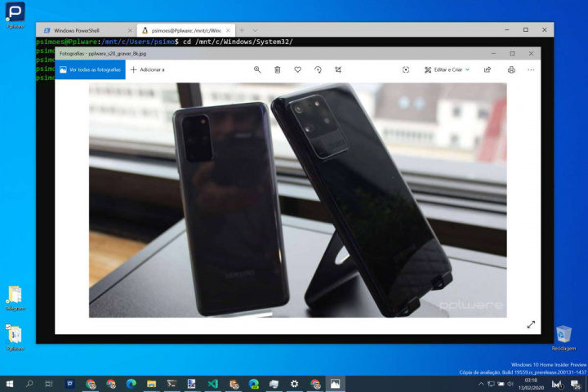Open the crop tool in Photos toolbar

(x=338, y=70)
